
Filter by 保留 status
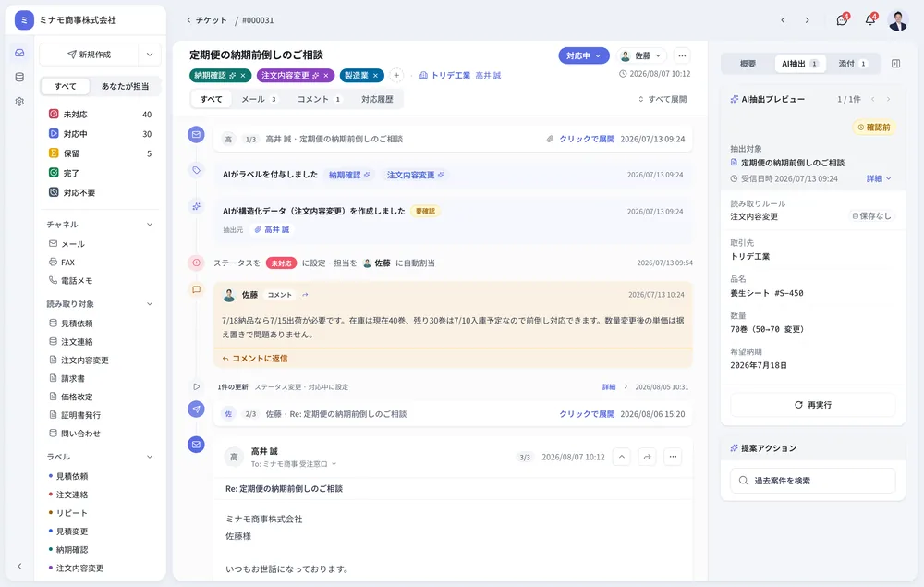click(100, 153)
